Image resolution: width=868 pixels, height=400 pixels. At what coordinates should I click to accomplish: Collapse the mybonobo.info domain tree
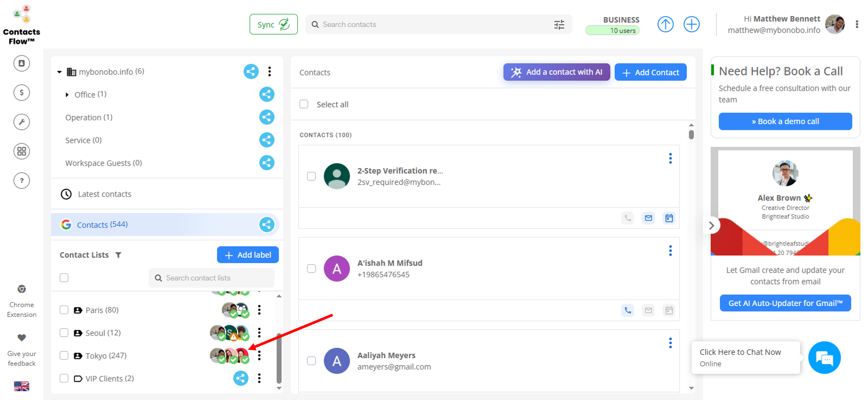(59, 72)
